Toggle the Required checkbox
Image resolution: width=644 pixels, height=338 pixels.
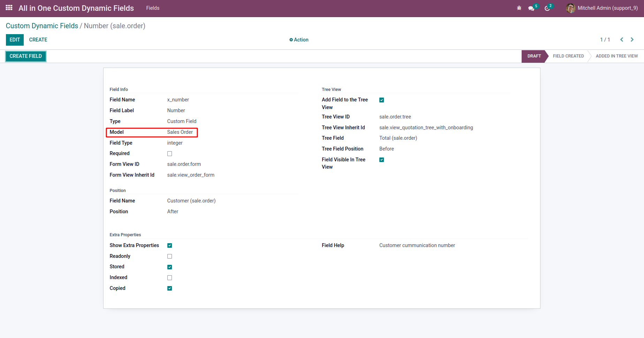169,154
